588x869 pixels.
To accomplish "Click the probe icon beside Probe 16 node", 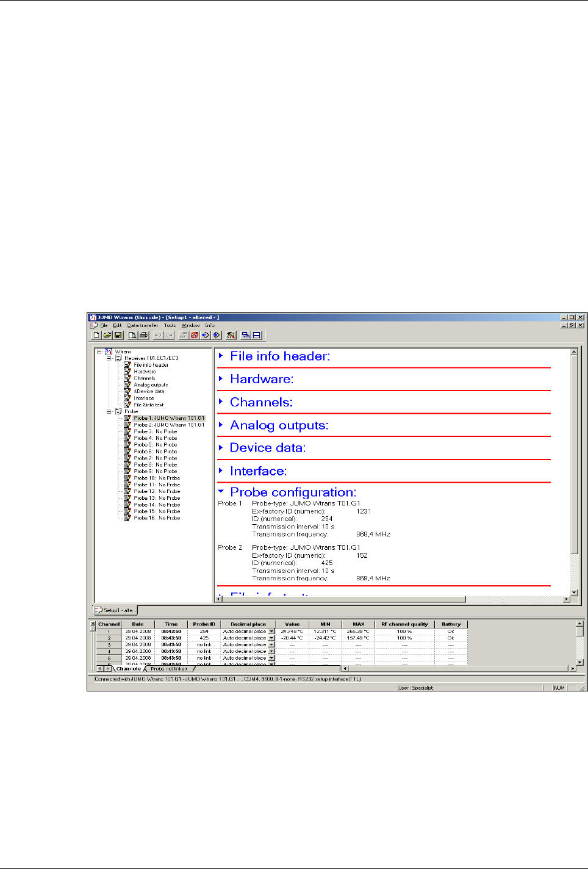I will click(x=127, y=517).
